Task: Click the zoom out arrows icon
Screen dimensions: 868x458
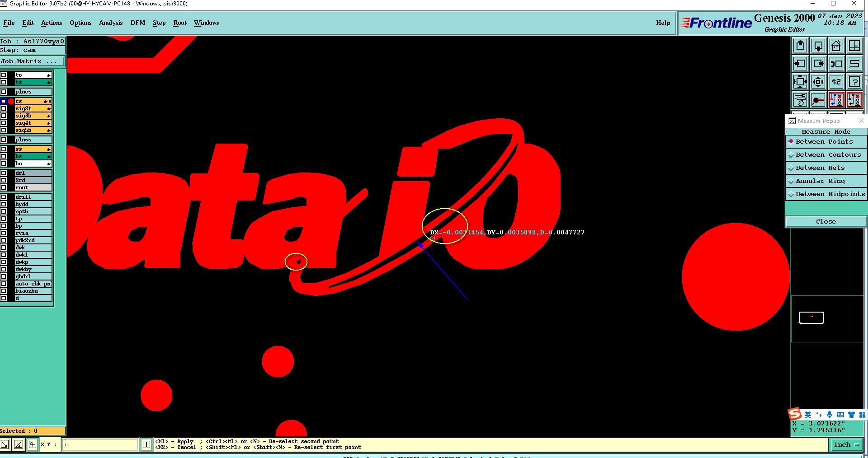Action: click(818, 82)
